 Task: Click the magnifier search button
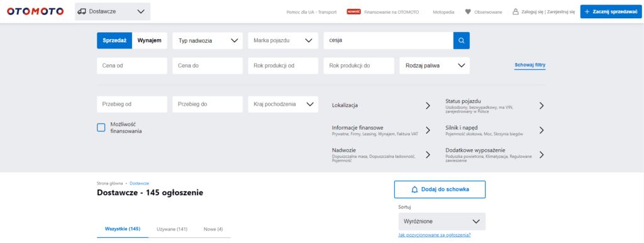461,41
